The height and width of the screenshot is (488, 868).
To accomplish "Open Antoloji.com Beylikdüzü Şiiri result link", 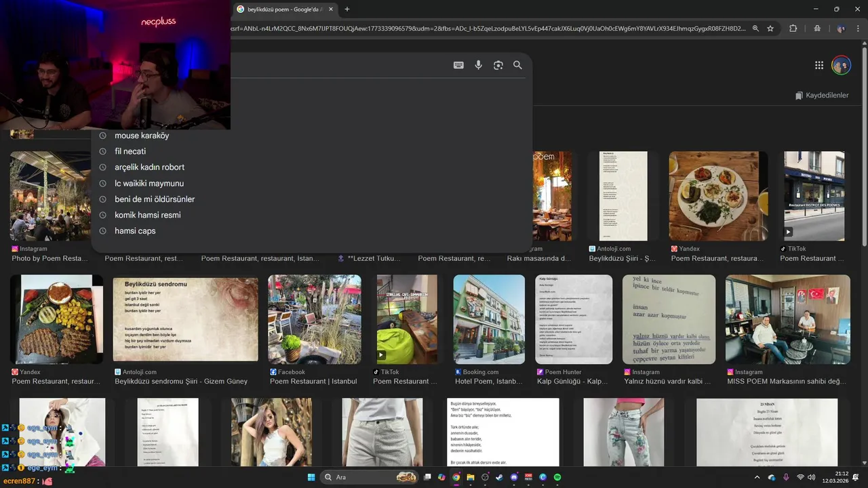I will click(622, 258).
